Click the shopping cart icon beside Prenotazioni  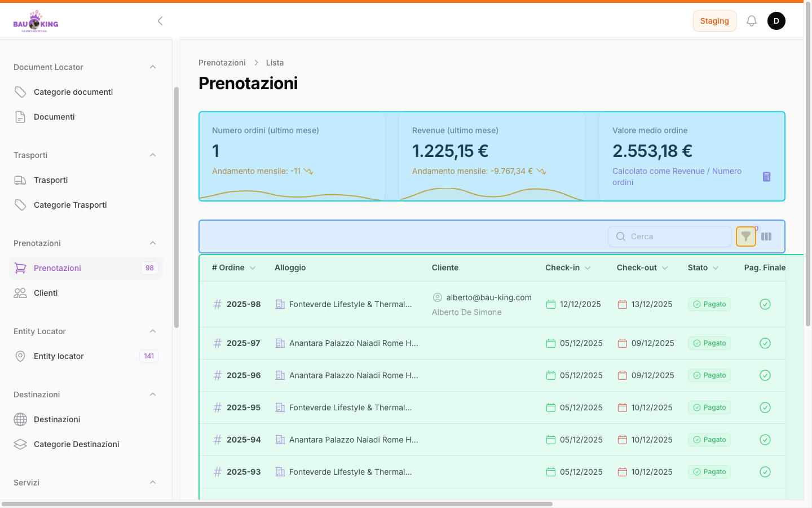point(20,268)
